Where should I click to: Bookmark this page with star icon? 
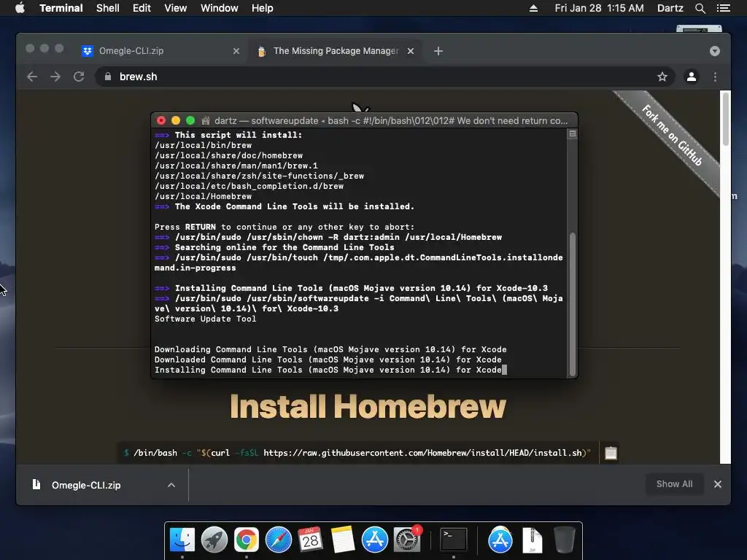662,77
